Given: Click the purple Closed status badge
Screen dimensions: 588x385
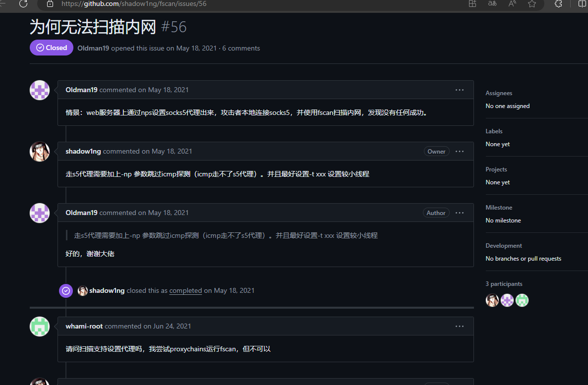Looking at the screenshot, I should (52, 48).
